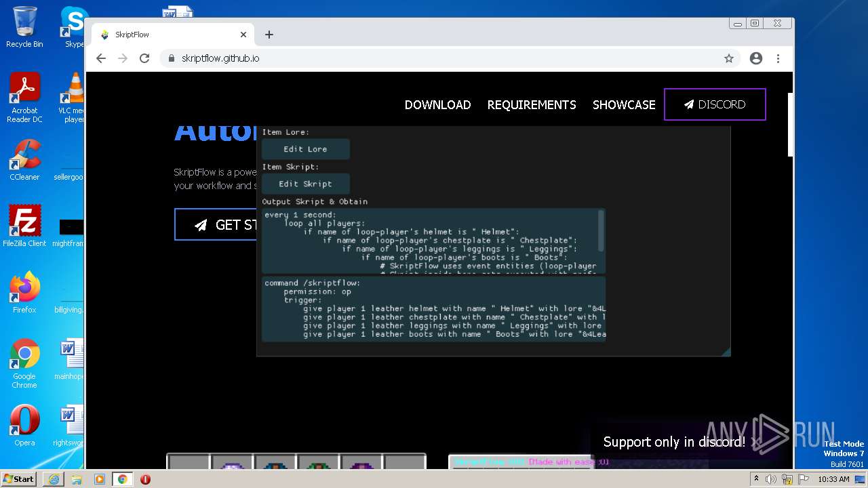Viewport: 868px width, 488px height.
Task: Click the line 'permission: op'
Action: click(x=317, y=291)
